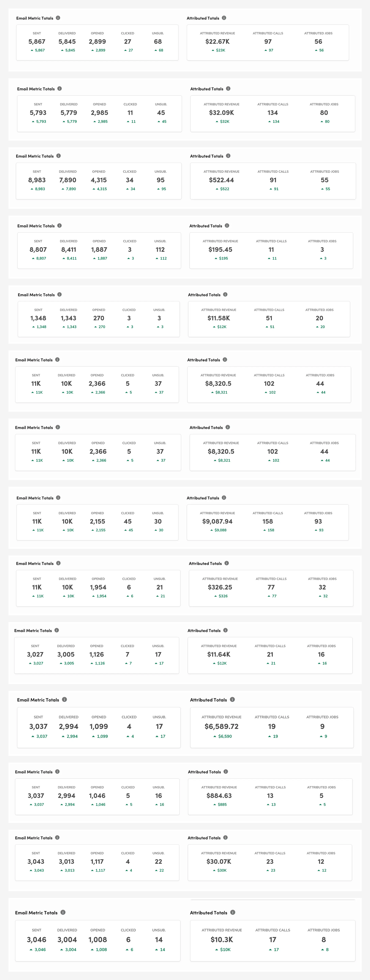
Task: Click Attributed Totals info icon above $884.63 revenue
Action: coord(226,772)
